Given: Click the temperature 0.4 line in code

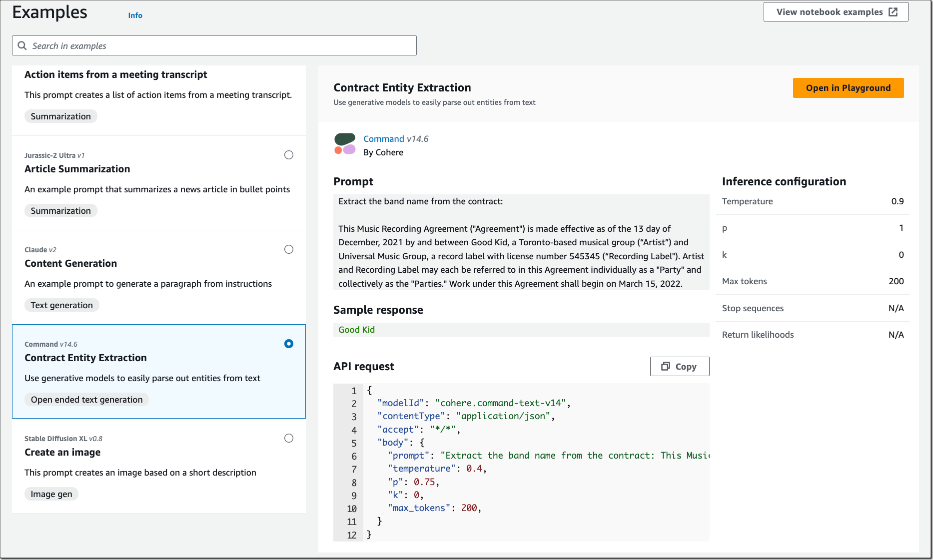Looking at the screenshot, I should coord(437,469).
